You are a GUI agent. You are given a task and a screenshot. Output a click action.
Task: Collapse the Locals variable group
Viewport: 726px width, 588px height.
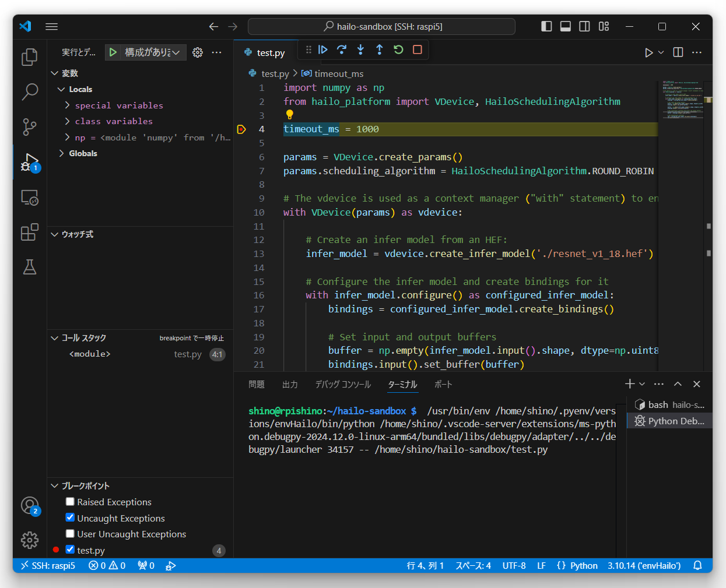[62, 89]
